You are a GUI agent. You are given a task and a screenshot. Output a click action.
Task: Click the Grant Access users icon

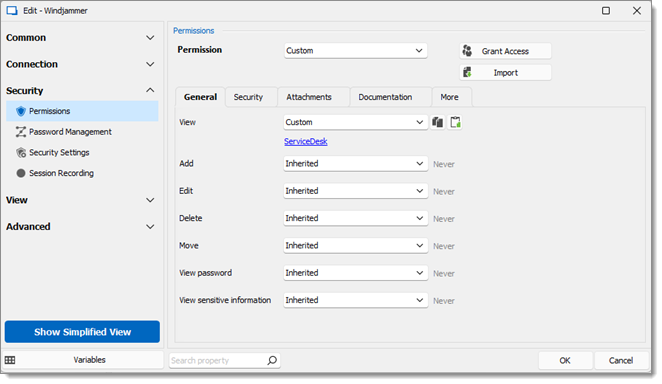coord(467,51)
